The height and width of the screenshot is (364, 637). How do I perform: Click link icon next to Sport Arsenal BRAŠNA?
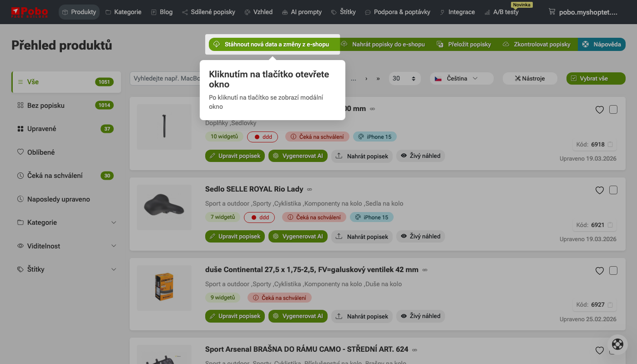415,350
